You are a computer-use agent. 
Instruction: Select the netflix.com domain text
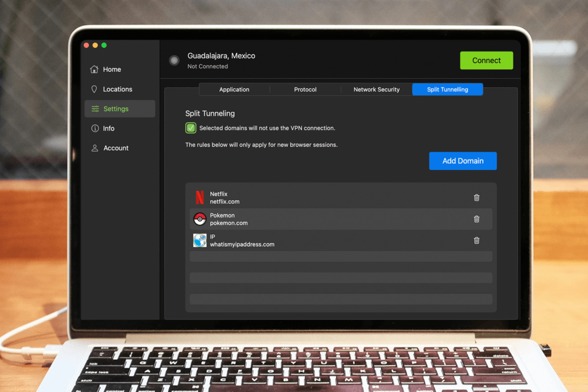(x=225, y=201)
